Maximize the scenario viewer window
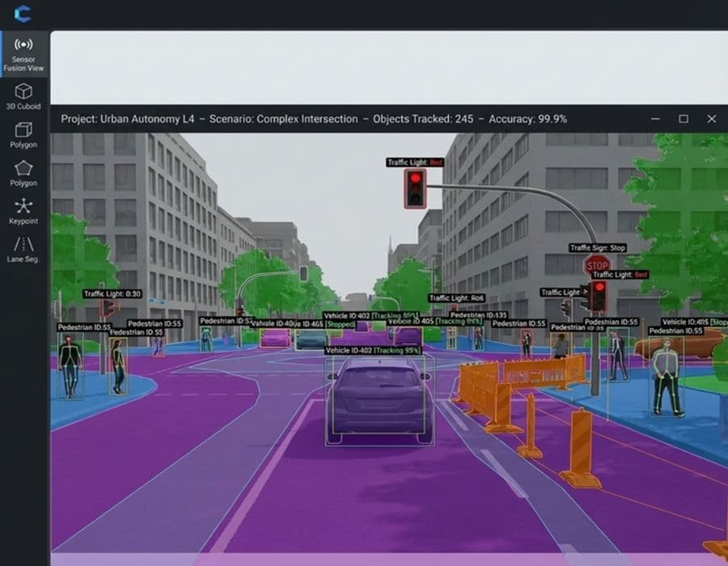This screenshot has height=566, width=728. pos(684,119)
